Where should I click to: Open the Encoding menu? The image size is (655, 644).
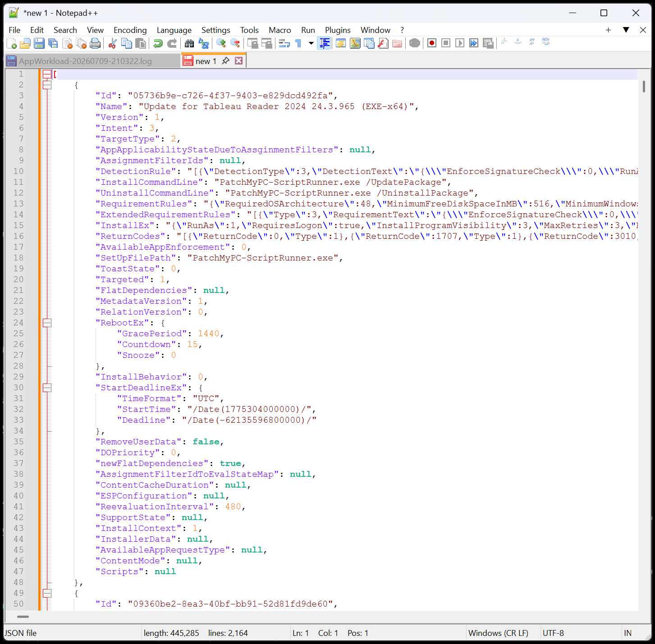pos(130,30)
